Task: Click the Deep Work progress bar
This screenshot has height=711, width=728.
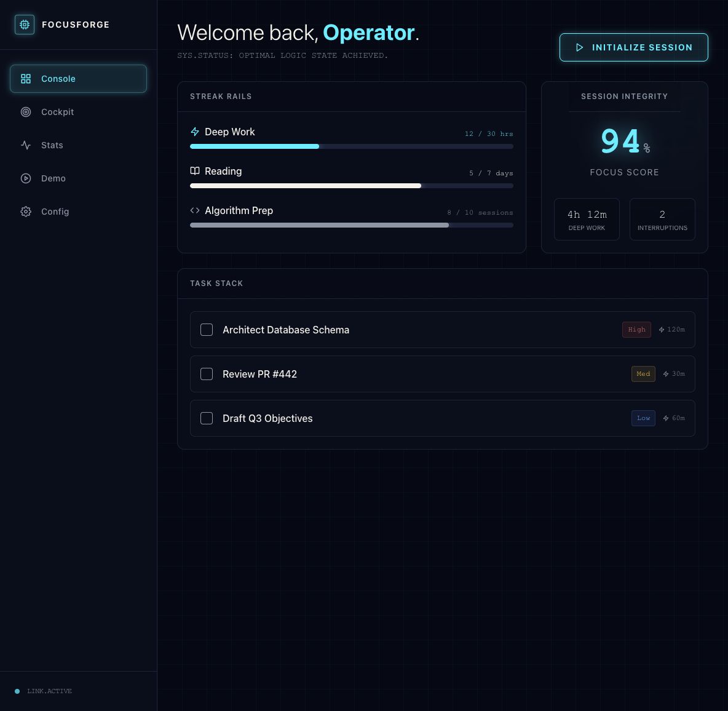Action: point(352,146)
